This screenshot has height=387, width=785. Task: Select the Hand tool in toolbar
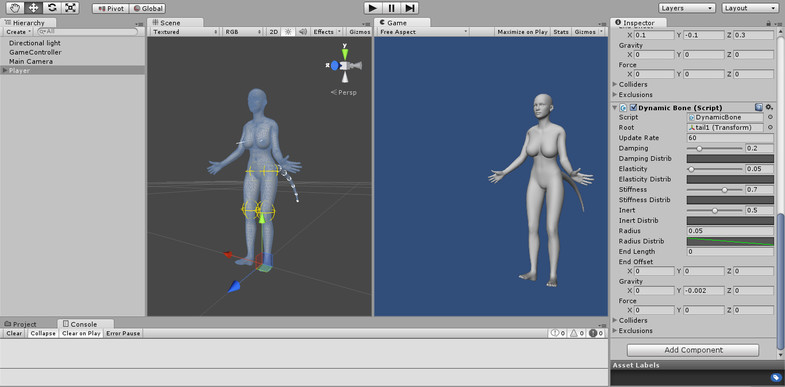pos(15,8)
